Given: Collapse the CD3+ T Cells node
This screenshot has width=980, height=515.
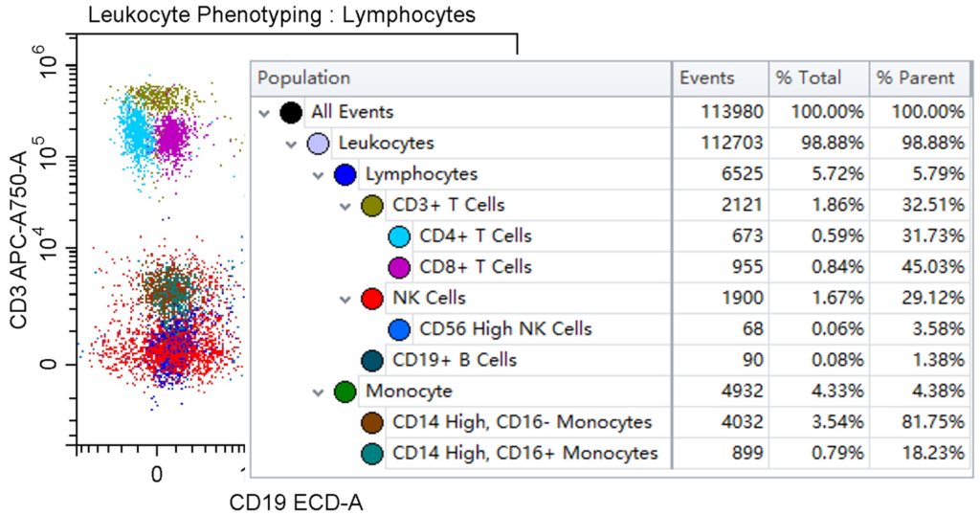Looking at the screenshot, I should tap(345, 206).
